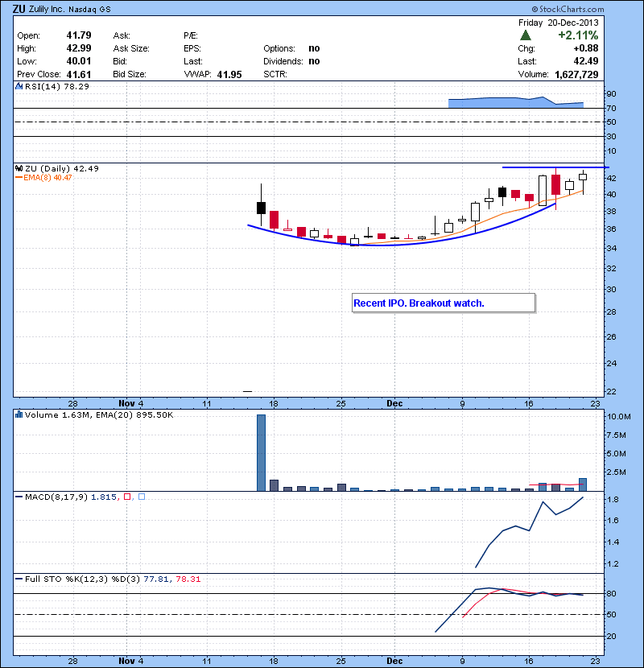Click the 'EMA(8) 40.47' label
Screen dimensions: 644x668
point(47,178)
